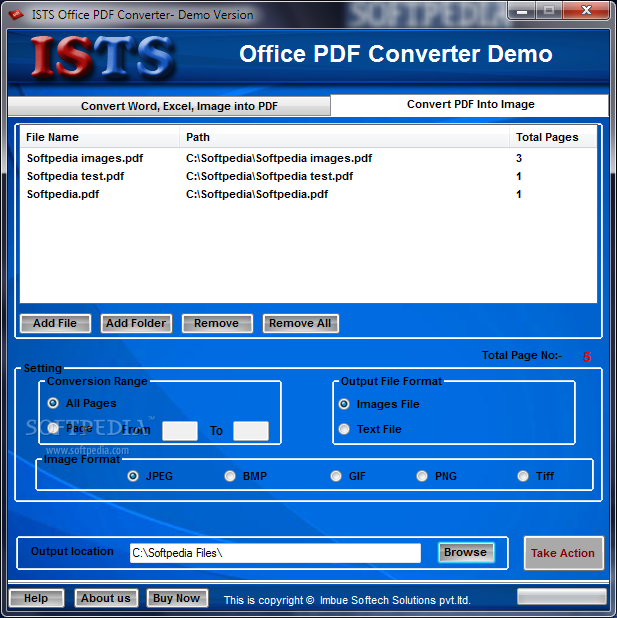Select PNG image format

[x=422, y=476]
